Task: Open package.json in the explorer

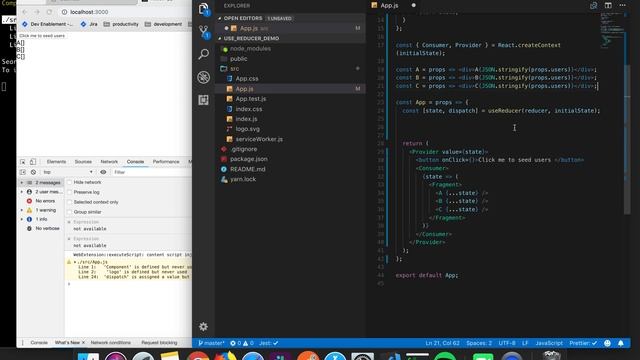Action: 249,159
